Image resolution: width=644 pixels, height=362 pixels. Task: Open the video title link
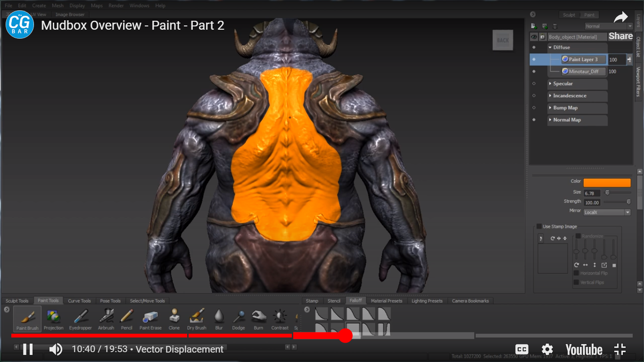132,25
